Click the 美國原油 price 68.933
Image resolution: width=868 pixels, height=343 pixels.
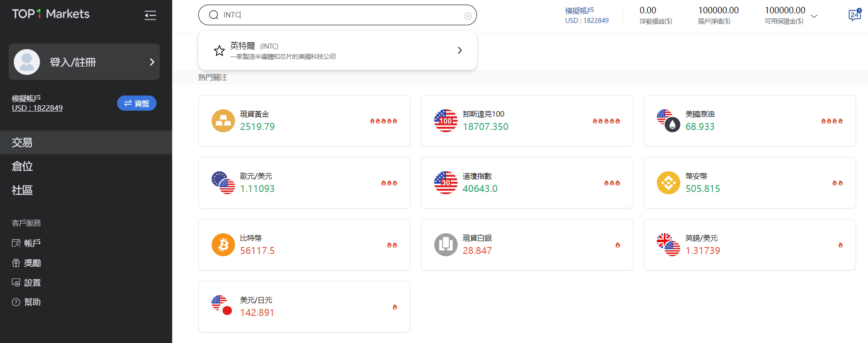[700, 127]
